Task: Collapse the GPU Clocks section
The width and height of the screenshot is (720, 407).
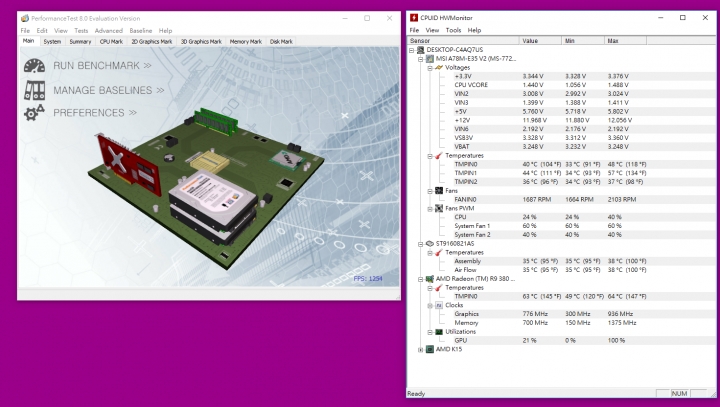Action: (x=430, y=305)
